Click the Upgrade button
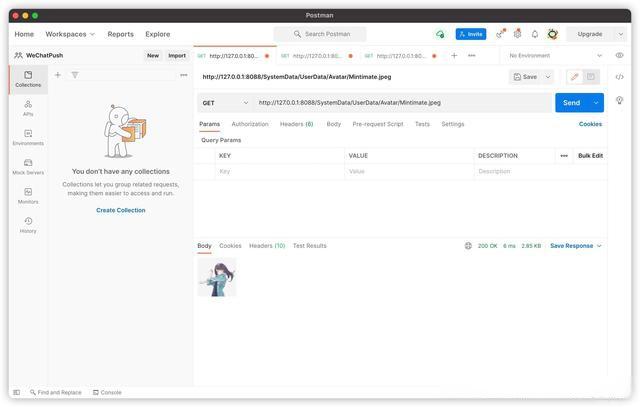The image size is (640, 407). 590,34
